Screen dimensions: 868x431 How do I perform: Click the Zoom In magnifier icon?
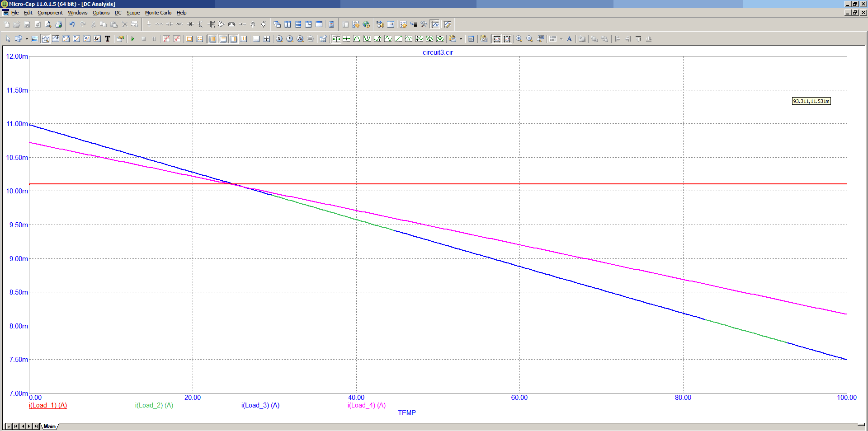coord(519,39)
